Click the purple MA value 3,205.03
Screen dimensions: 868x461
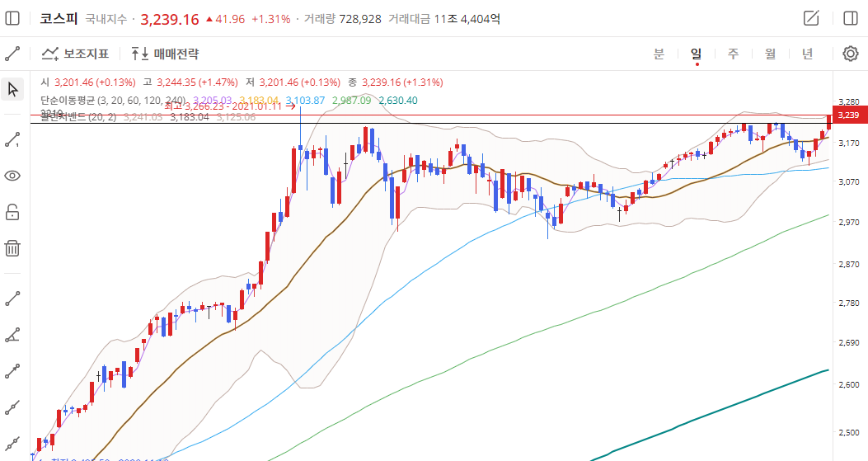[212, 101]
